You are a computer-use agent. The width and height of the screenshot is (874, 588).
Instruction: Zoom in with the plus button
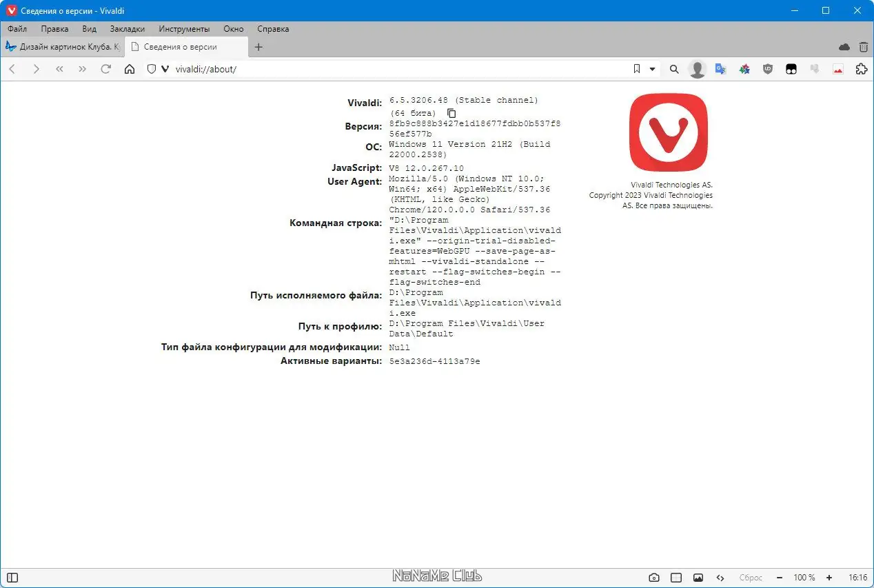coord(829,578)
